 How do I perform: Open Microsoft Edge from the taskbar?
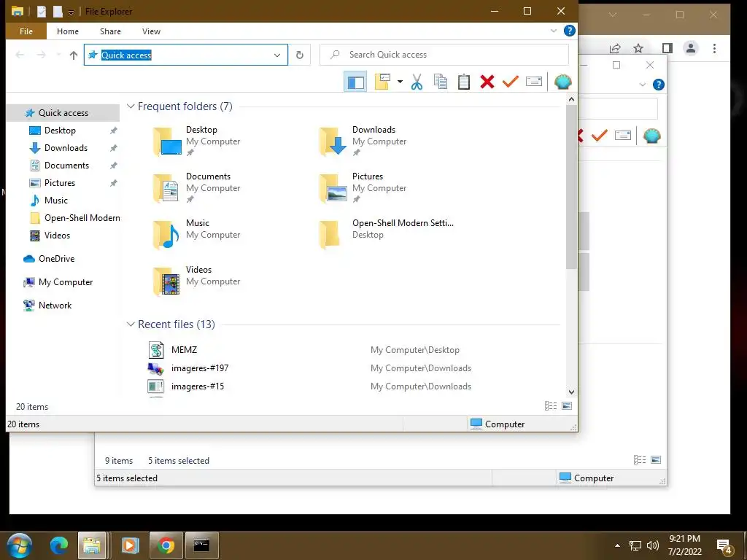point(59,545)
